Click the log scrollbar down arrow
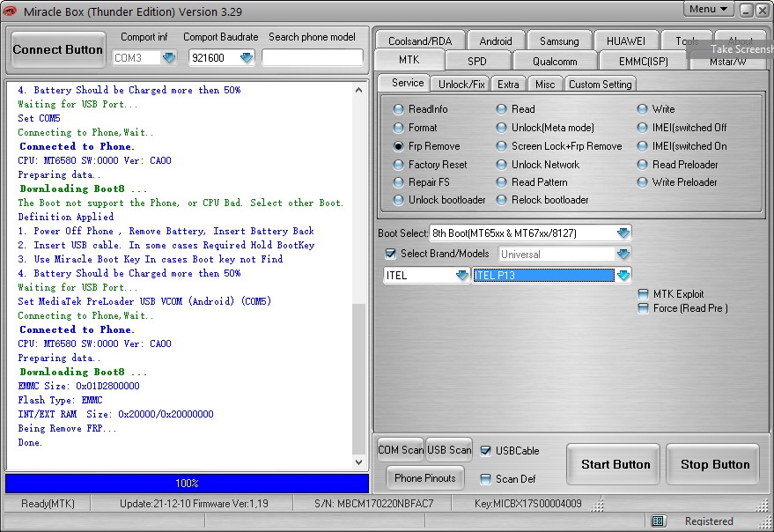Viewport: 774px width, 532px height. pos(359,462)
